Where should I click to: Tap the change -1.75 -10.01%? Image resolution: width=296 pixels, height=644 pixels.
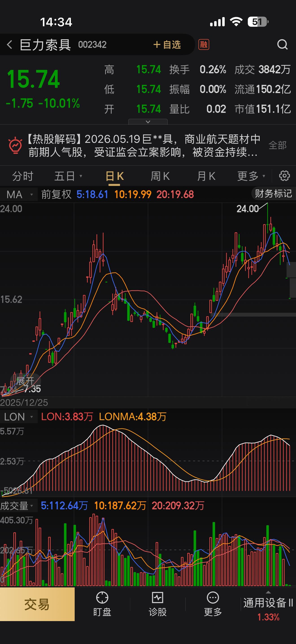(43, 103)
